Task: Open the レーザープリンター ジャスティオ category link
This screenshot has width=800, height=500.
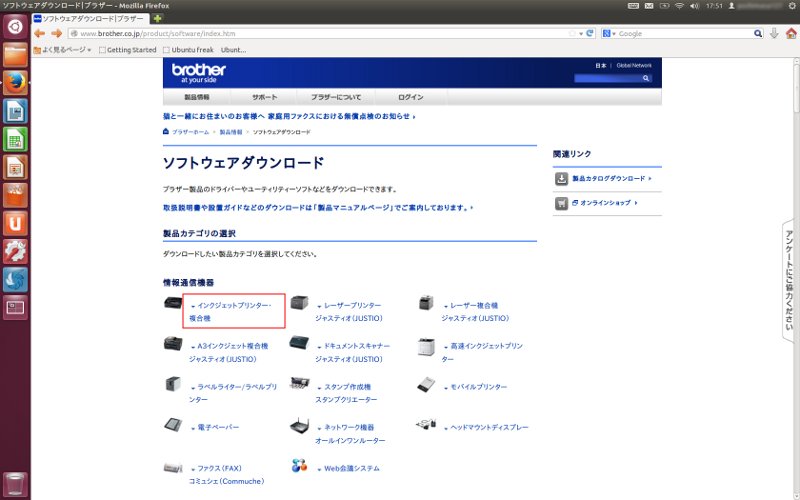Action: tap(348, 312)
